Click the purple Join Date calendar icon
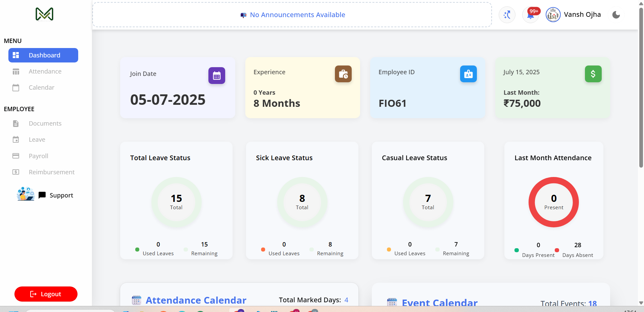The image size is (644, 312). 216,76
